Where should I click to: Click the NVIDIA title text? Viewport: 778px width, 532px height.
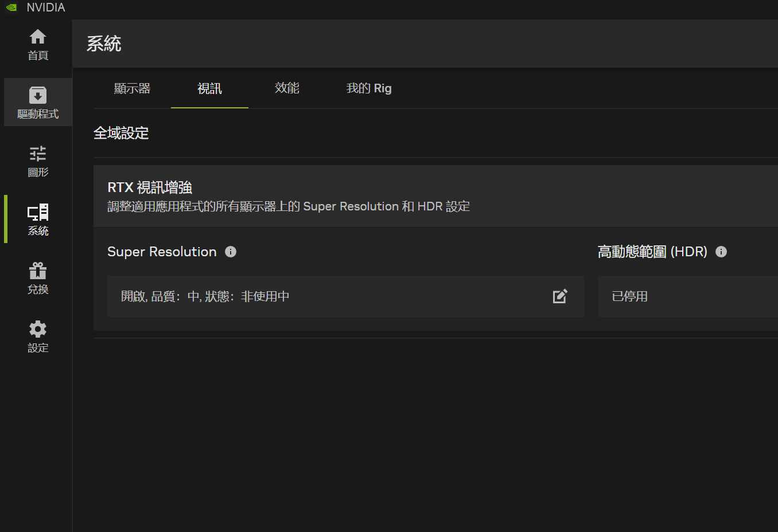[x=46, y=7]
